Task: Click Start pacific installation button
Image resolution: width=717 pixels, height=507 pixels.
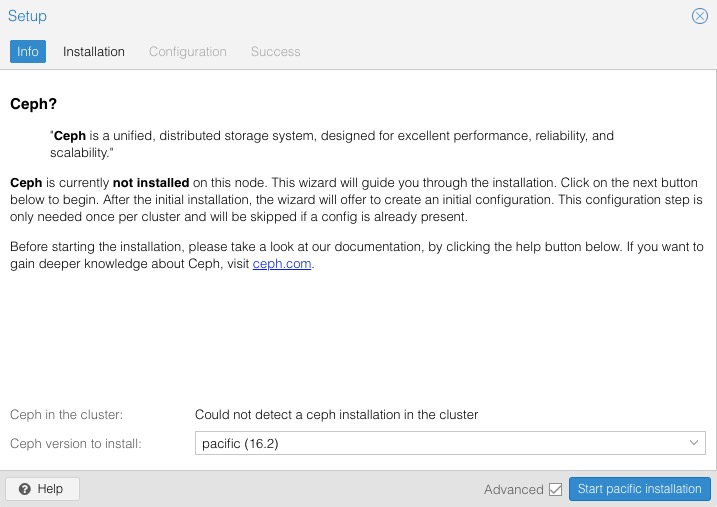Action: 639,489
